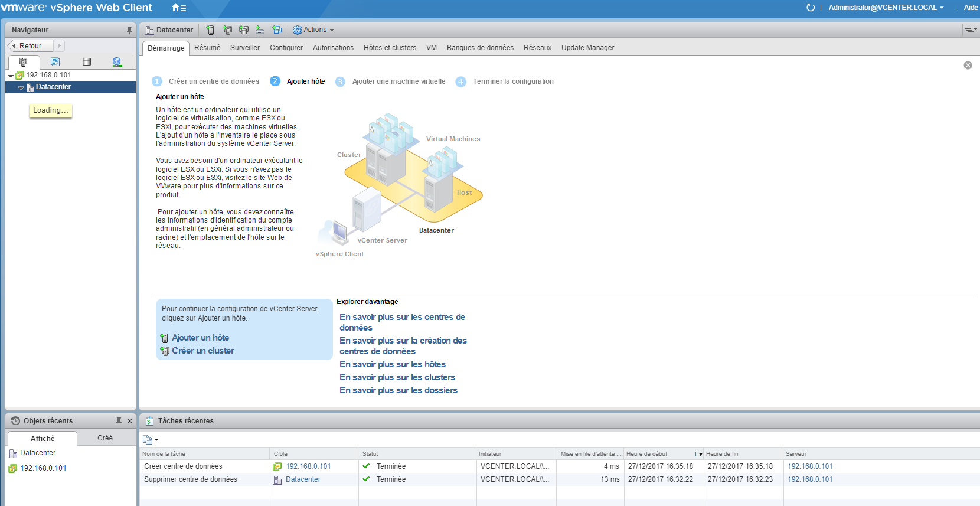Click the Tâches récentes clipboard icon
Image resolution: width=980 pixels, height=506 pixels.
pyautogui.click(x=149, y=421)
